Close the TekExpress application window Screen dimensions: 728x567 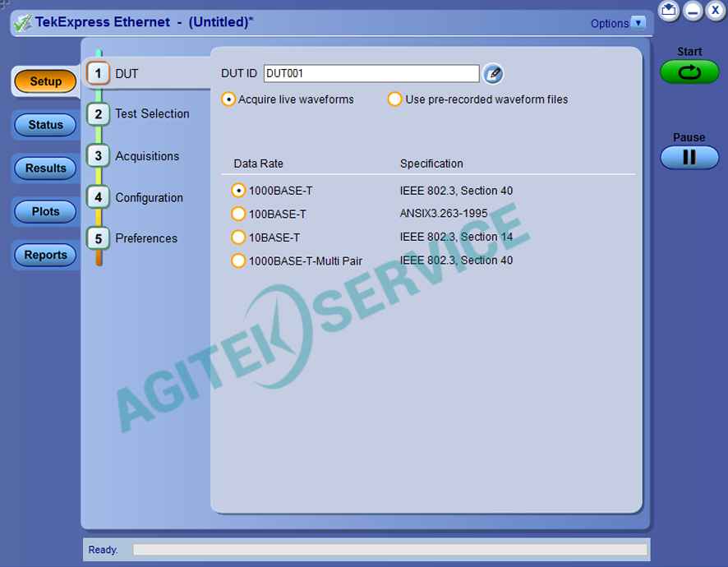click(716, 10)
